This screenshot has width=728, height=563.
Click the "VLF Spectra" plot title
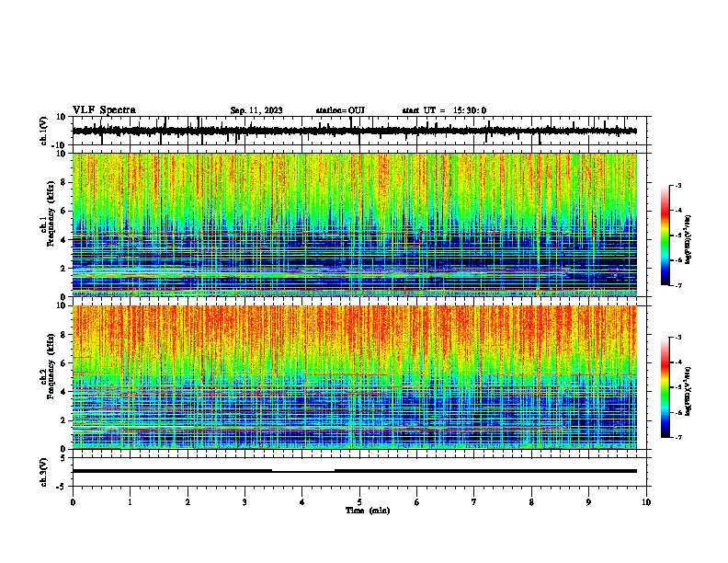(104, 110)
